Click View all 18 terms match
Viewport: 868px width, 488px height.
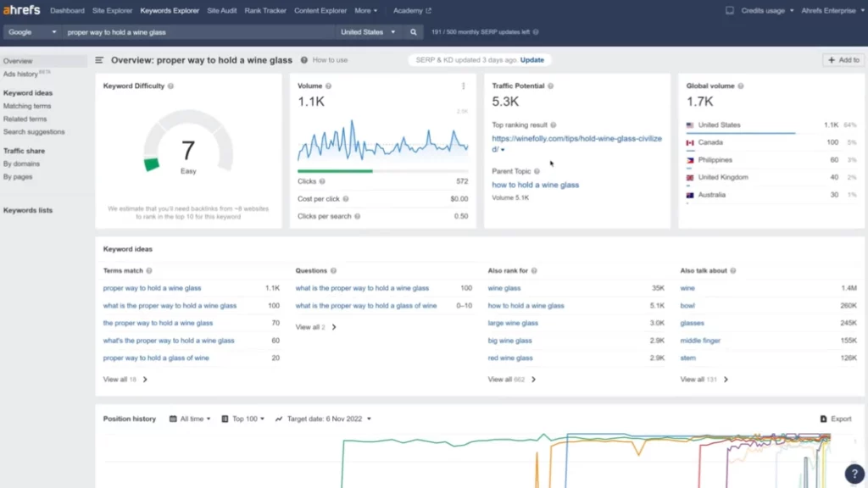(125, 380)
